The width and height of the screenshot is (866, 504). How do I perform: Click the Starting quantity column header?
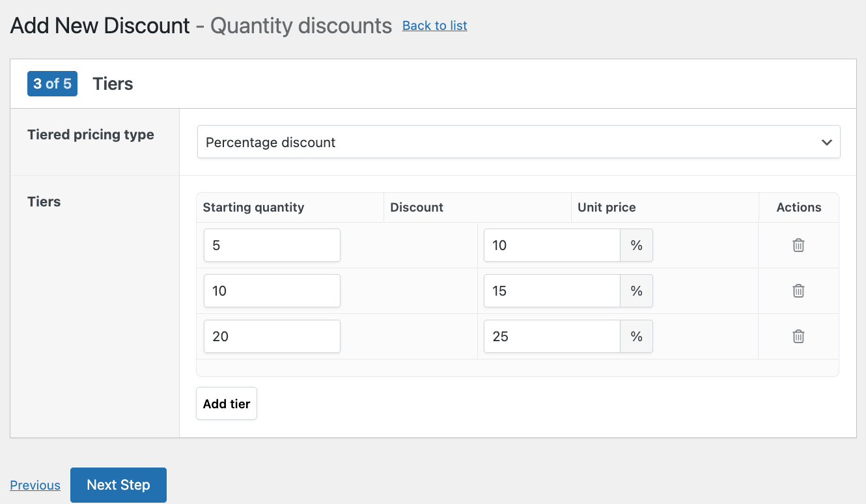253,207
